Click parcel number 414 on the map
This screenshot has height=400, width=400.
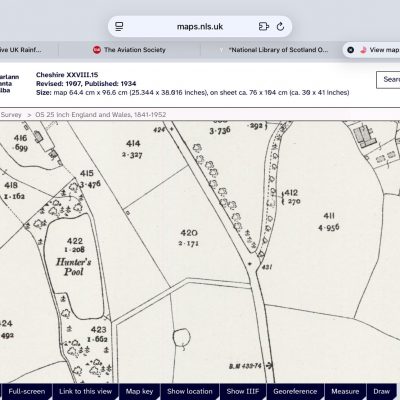[x=133, y=144]
